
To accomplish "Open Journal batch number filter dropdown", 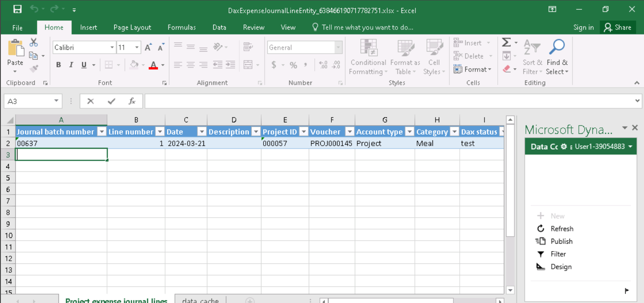I will (x=102, y=132).
